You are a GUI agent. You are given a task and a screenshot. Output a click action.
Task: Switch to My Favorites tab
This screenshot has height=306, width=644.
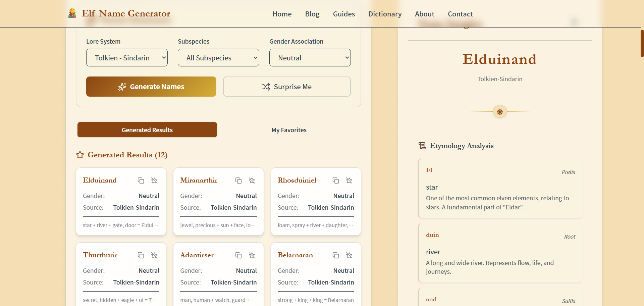289,130
